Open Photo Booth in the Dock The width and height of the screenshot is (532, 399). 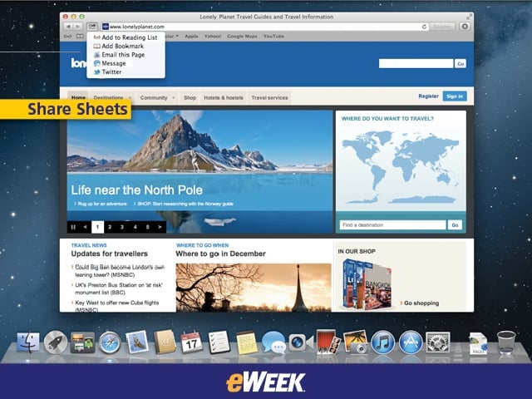328,342
